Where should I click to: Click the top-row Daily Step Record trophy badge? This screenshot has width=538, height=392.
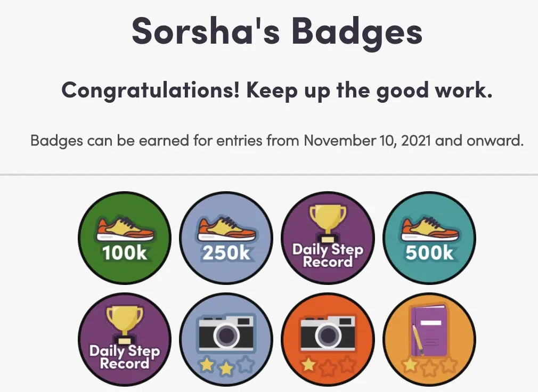tap(328, 238)
